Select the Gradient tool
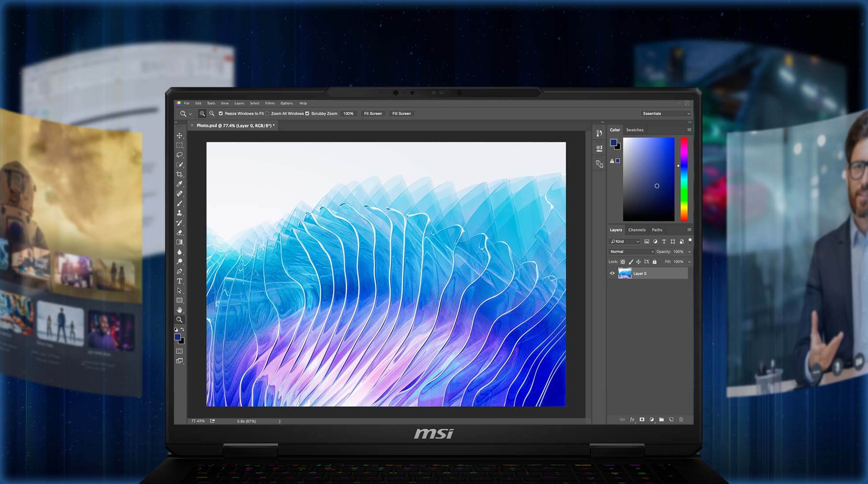Screen dimensions: 868x484 pos(180,242)
